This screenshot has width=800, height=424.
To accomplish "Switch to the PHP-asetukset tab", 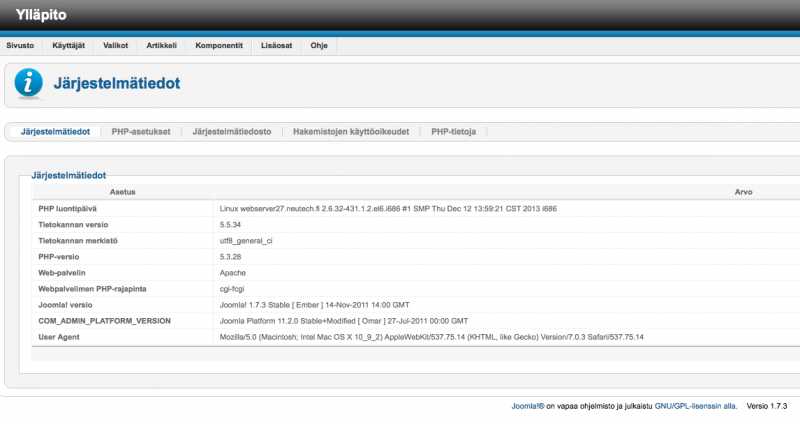I will 142,131.
